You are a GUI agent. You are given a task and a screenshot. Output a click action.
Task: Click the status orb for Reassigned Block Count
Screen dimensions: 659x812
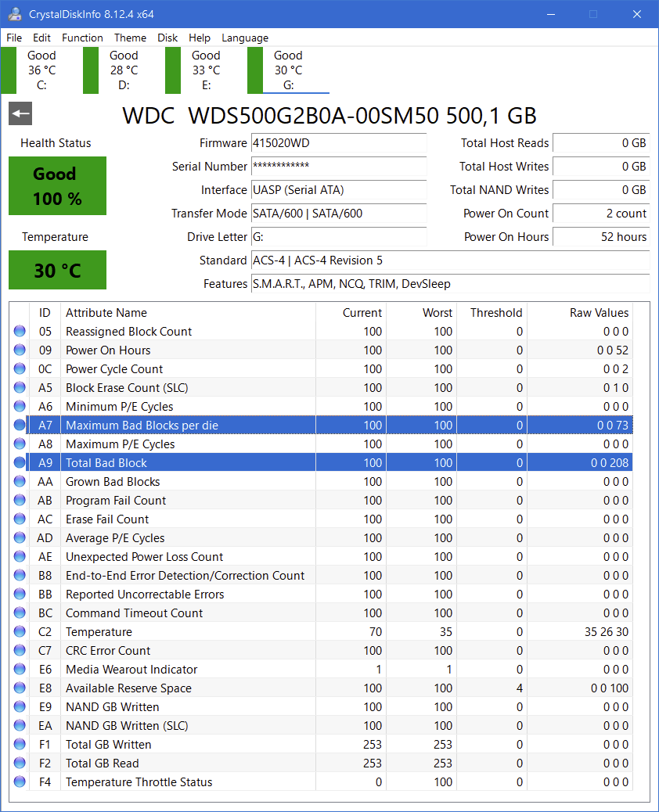pyautogui.click(x=20, y=332)
